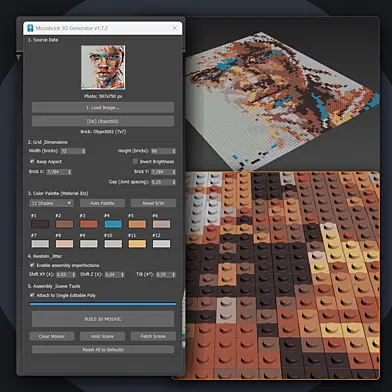Pick the #9 pale gray color swatch

(x=89, y=244)
